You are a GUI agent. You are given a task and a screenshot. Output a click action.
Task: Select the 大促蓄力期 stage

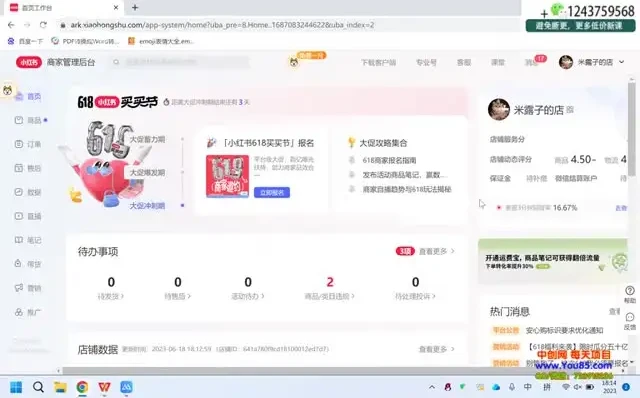(x=147, y=139)
